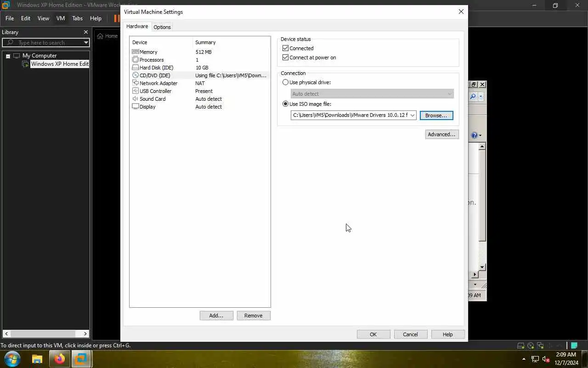Screen dimensions: 588x368
Task: Click guest window vertical scrollbar up arrow
Action: tap(482, 146)
